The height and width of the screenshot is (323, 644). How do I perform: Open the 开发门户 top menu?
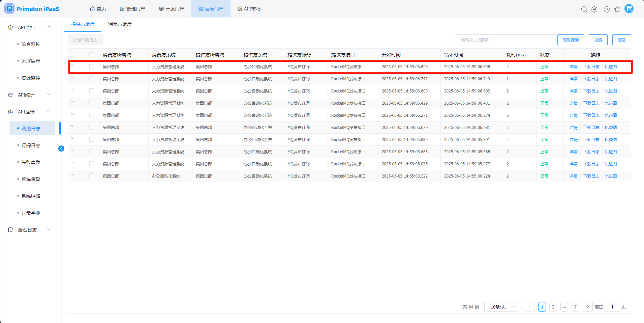(172, 9)
